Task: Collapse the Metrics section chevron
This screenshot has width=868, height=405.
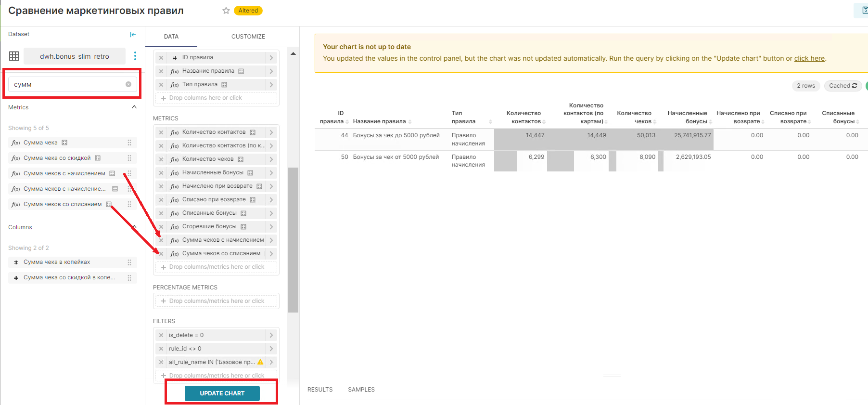Action: 134,107
